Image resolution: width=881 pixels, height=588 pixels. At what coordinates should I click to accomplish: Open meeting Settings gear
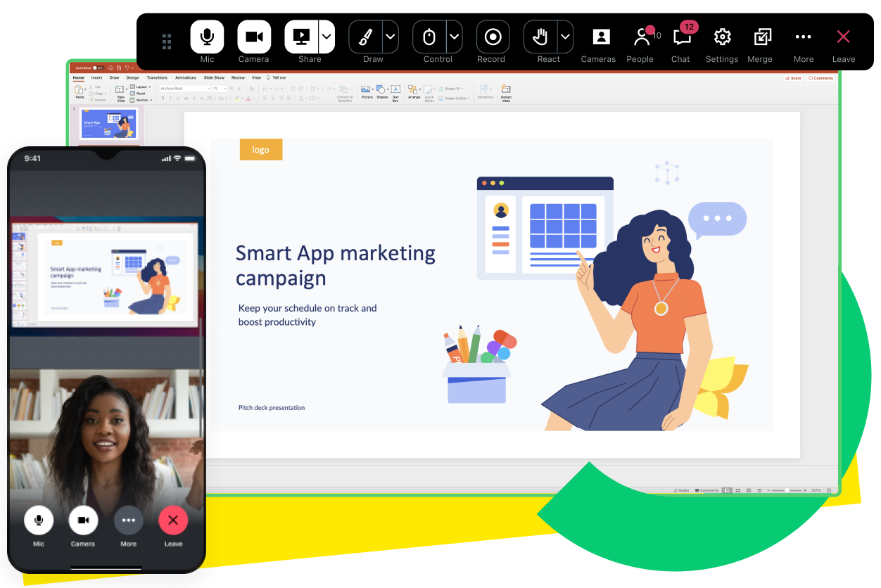coord(722,38)
